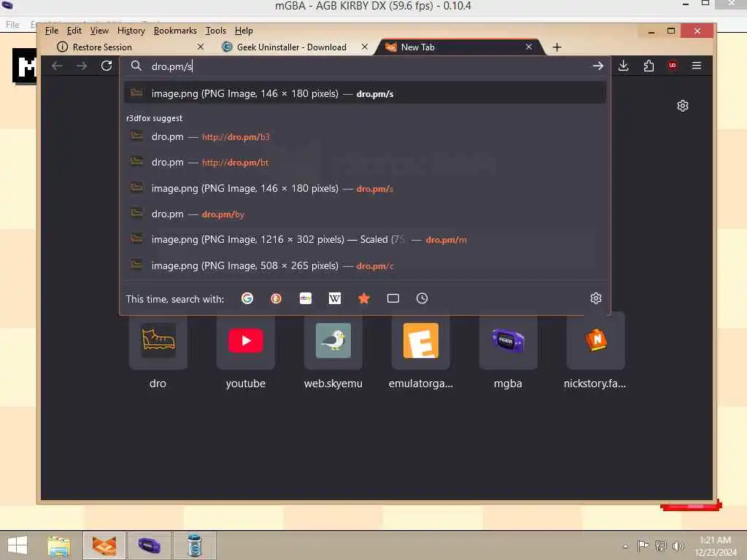747x560 pixels.
Task: Open the View menu
Action: click(x=99, y=31)
